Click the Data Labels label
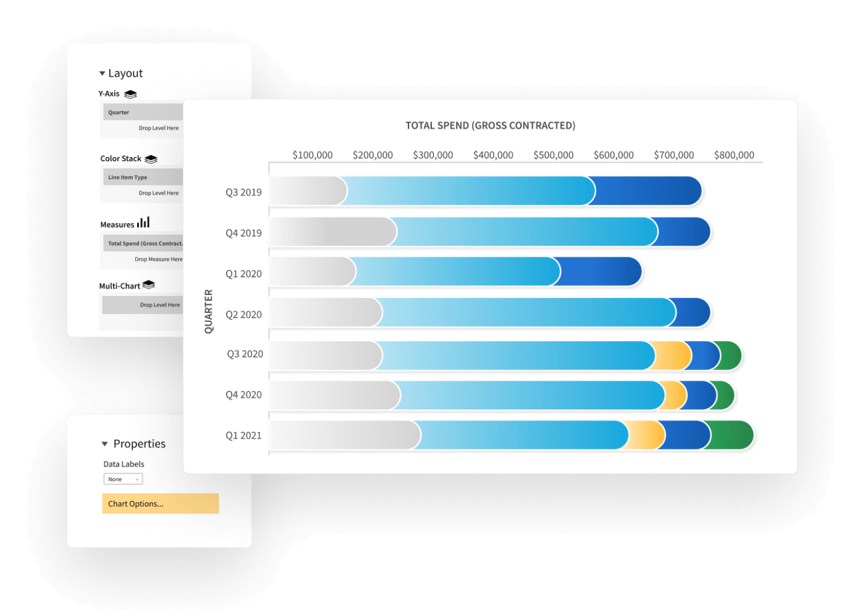This screenshot has width=865, height=616. tap(124, 464)
